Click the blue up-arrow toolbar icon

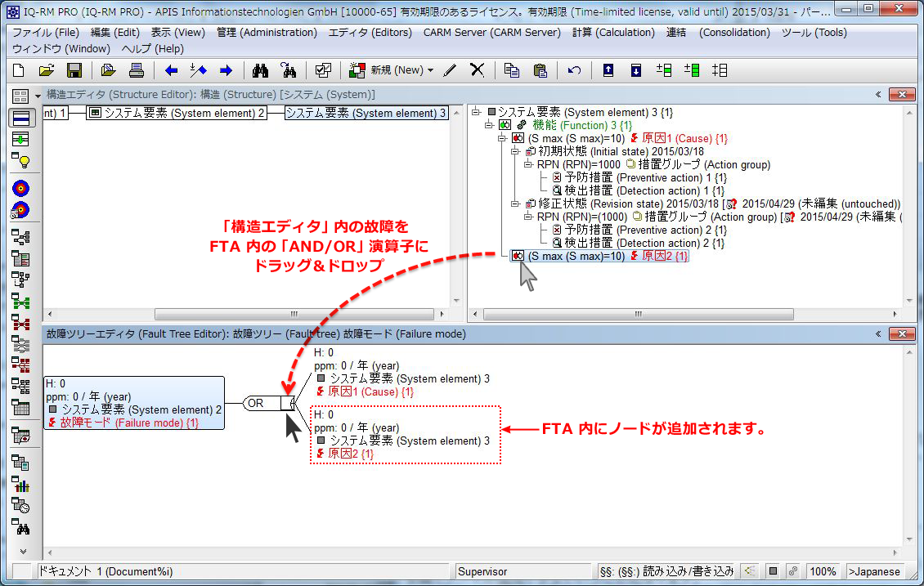click(x=608, y=70)
